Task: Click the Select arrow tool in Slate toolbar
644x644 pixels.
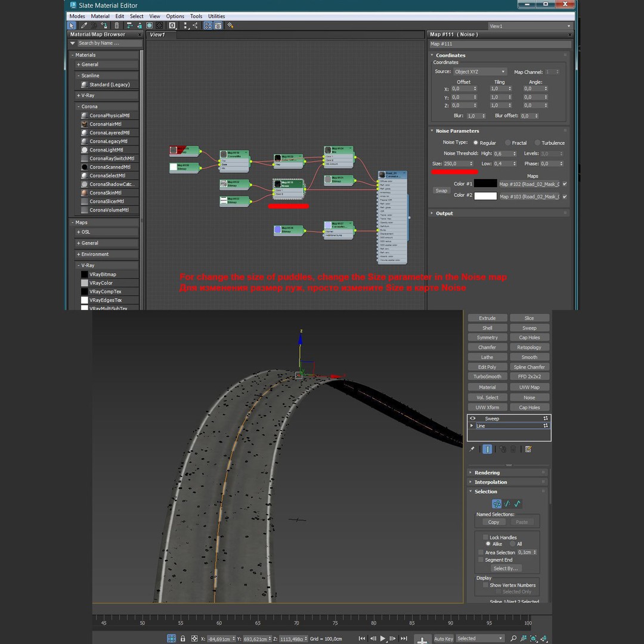Action: pyautogui.click(x=72, y=26)
